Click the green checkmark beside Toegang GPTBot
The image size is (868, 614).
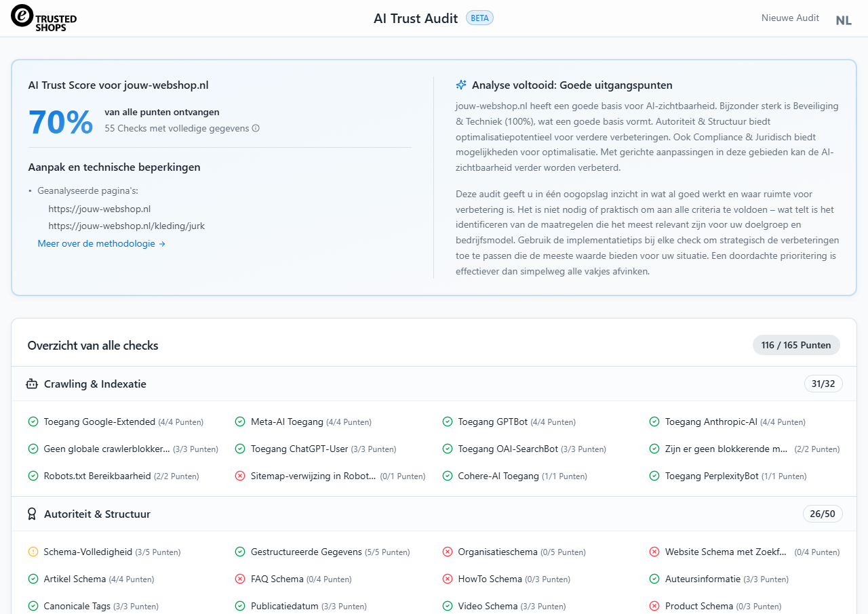pos(448,422)
